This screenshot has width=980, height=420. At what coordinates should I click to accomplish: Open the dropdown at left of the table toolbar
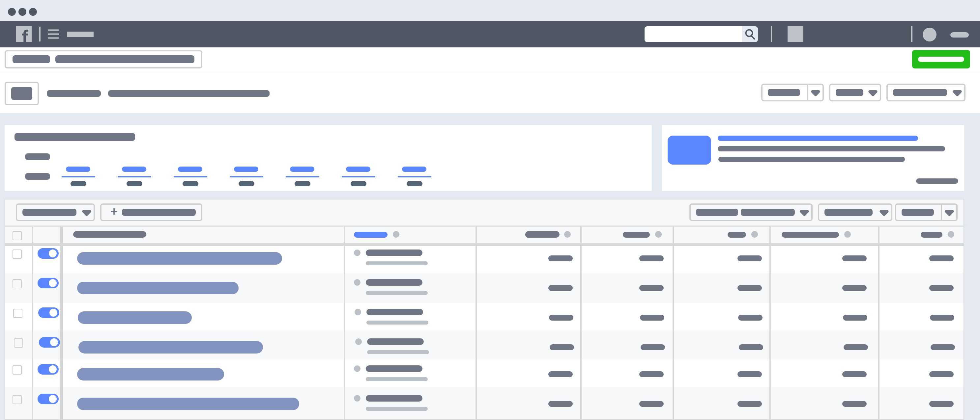coord(55,212)
